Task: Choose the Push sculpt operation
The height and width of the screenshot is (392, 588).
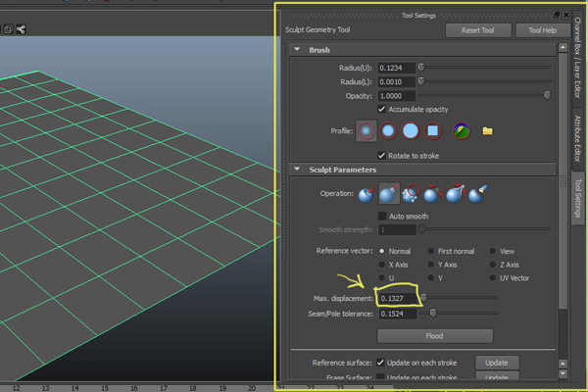Action: [x=367, y=194]
